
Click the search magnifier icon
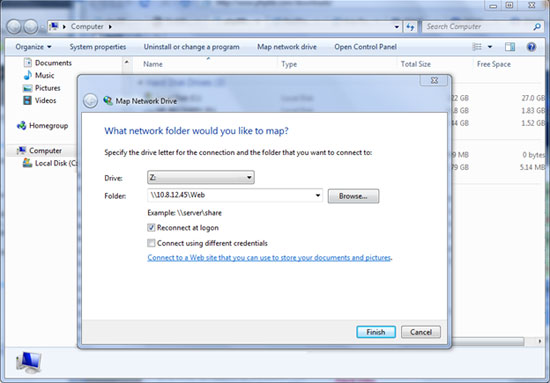coord(537,27)
